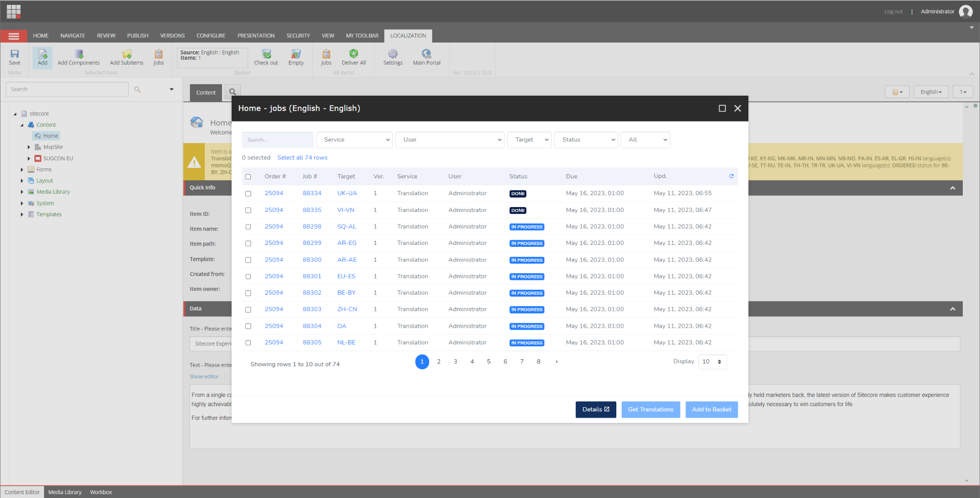980x498 pixels.
Task: Expand the MvpSite tree node
Action: 29,147
